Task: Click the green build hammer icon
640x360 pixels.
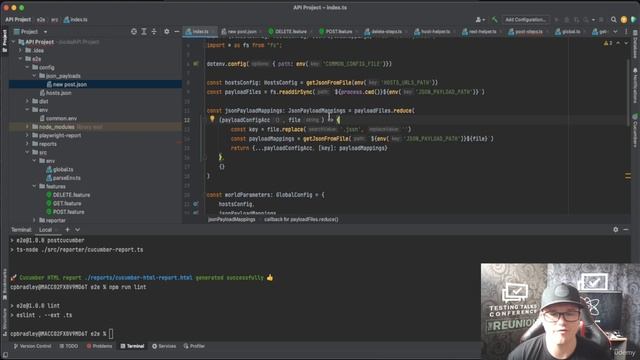Action: coord(495,19)
